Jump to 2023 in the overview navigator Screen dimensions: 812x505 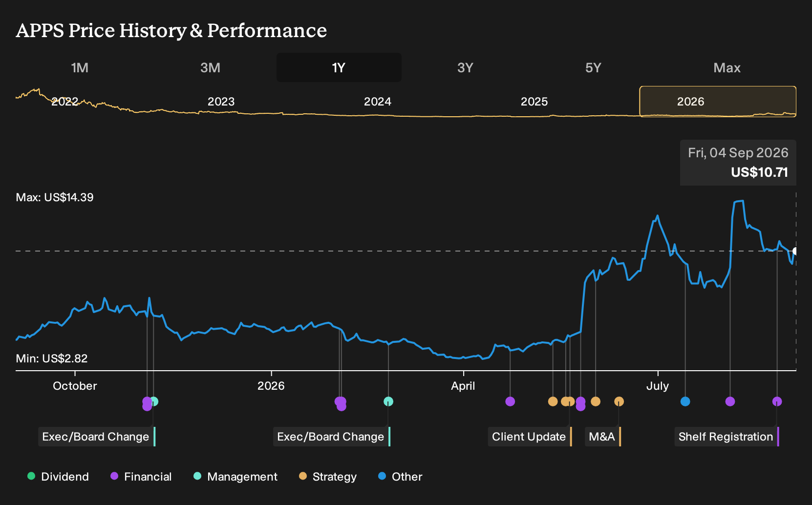coord(221,102)
